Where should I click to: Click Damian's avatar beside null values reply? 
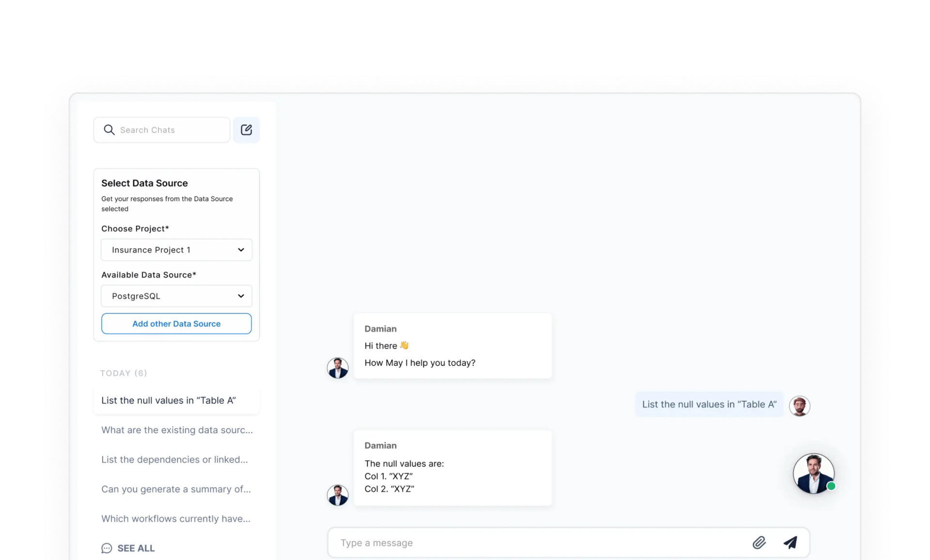coord(338,495)
